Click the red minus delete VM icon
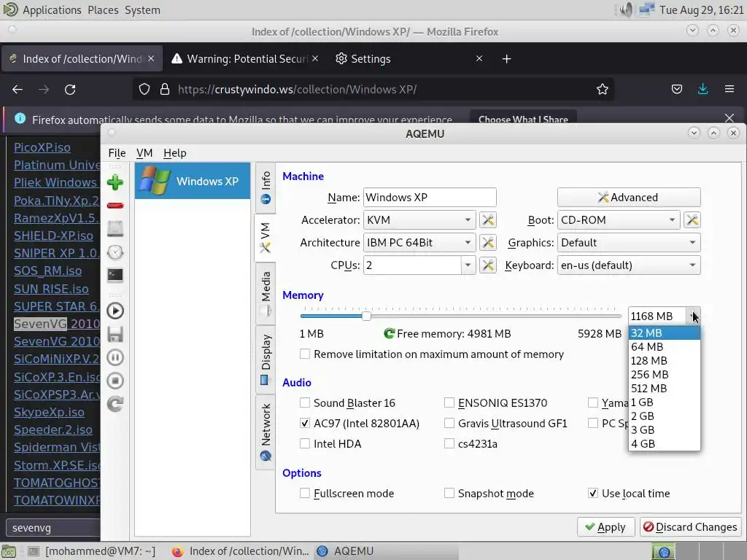The height and width of the screenshot is (560, 747). point(115,205)
